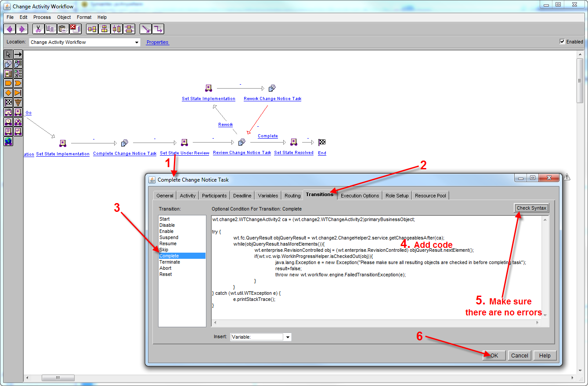Click the Go link on the canvas
The image size is (588, 386).
point(29,113)
